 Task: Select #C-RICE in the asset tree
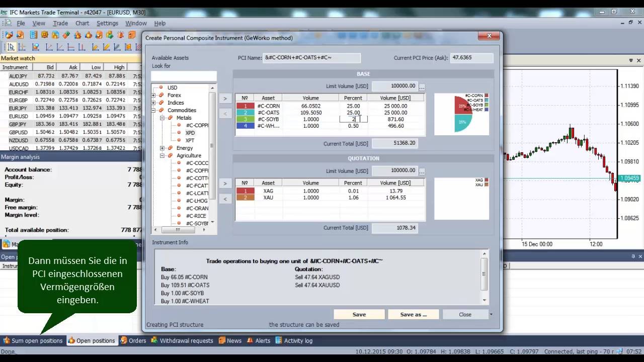pos(196,216)
